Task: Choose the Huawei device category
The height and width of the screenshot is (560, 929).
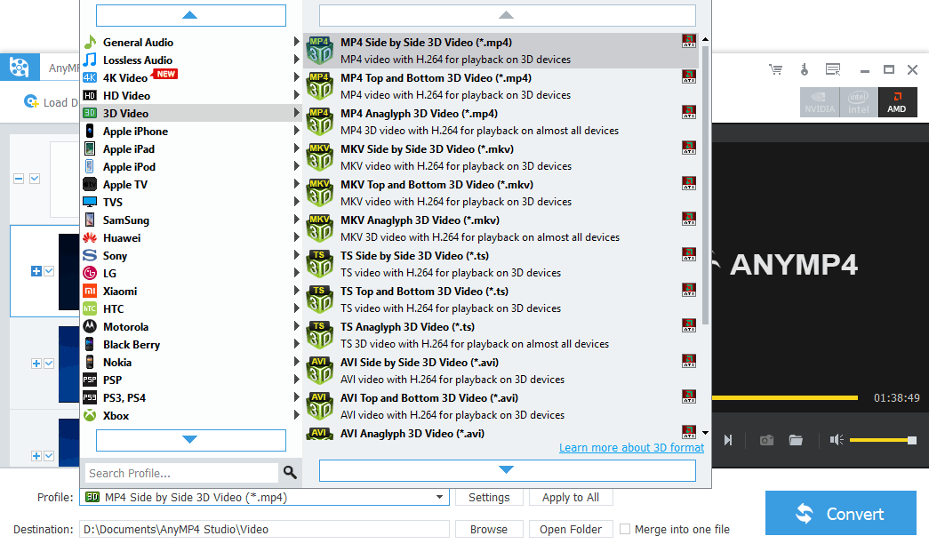Action: tap(191, 237)
